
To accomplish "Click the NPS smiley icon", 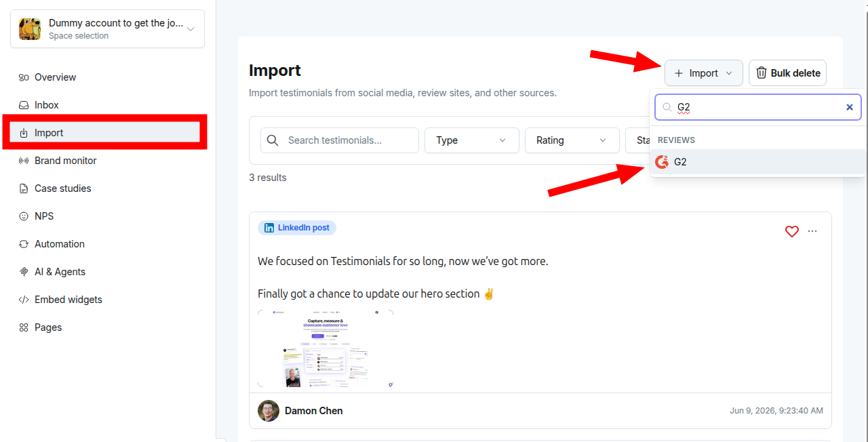I will 24,216.
